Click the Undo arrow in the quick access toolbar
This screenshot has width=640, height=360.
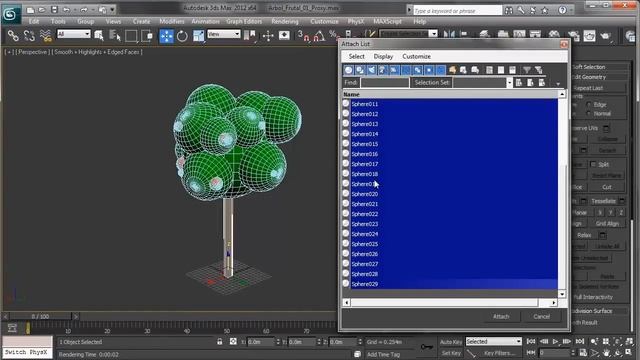[67, 9]
